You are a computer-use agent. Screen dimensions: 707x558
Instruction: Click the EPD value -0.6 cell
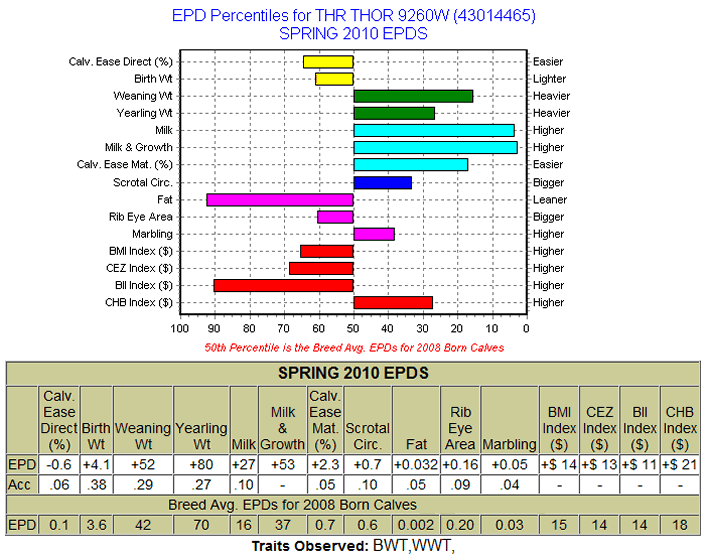tap(59, 464)
